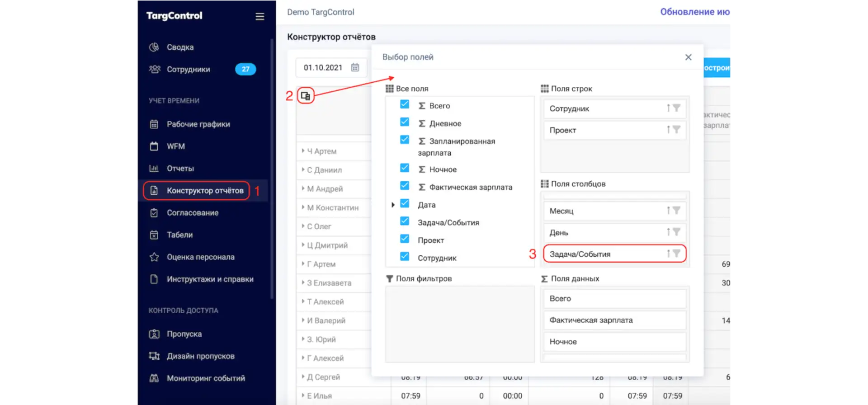868x405 pixels.
Task: Uncheck the Дневное field checkbox
Action: tap(405, 122)
